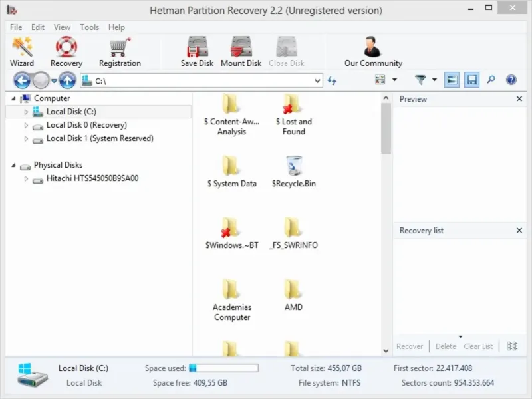Open the Tools menu
Image resolution: width=532 pixels, height=399 pixels.
(x=89, y=27)
